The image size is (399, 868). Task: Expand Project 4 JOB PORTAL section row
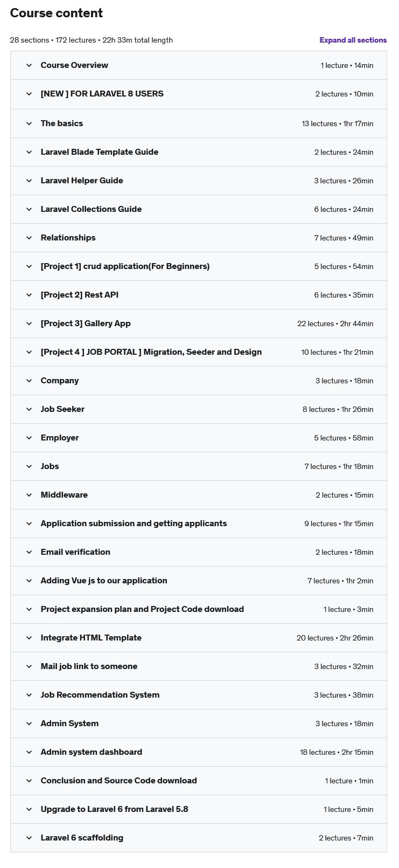coord(151,352)
